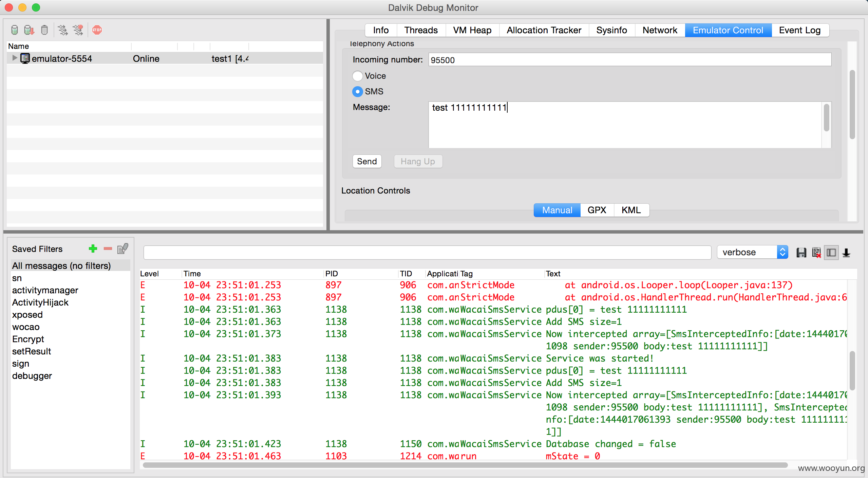Click the logcat search filter field
The image size is (868, 478).
click(x=427, y=252)
